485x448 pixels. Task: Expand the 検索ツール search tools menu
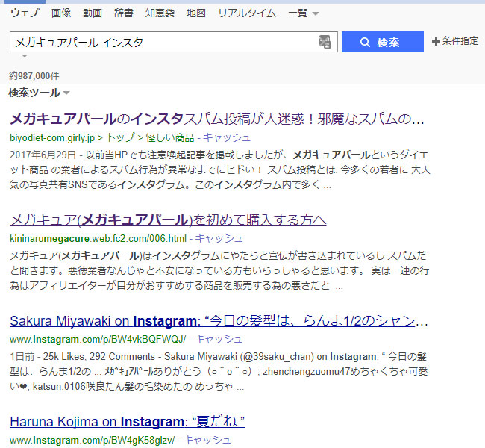[x=39, y=93]
